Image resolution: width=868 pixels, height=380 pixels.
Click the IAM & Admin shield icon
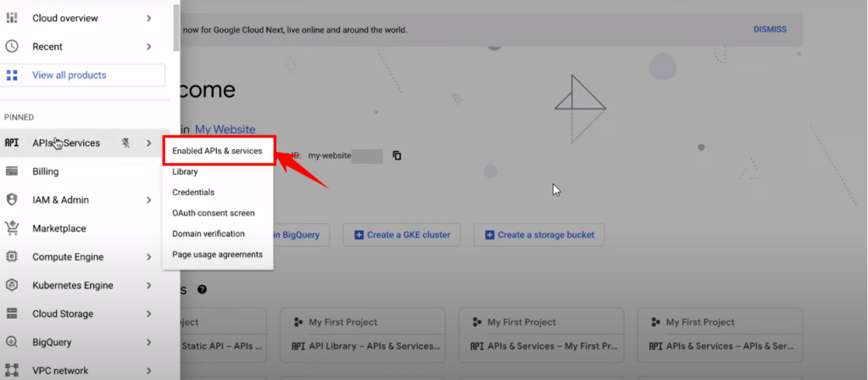point(12,200)
